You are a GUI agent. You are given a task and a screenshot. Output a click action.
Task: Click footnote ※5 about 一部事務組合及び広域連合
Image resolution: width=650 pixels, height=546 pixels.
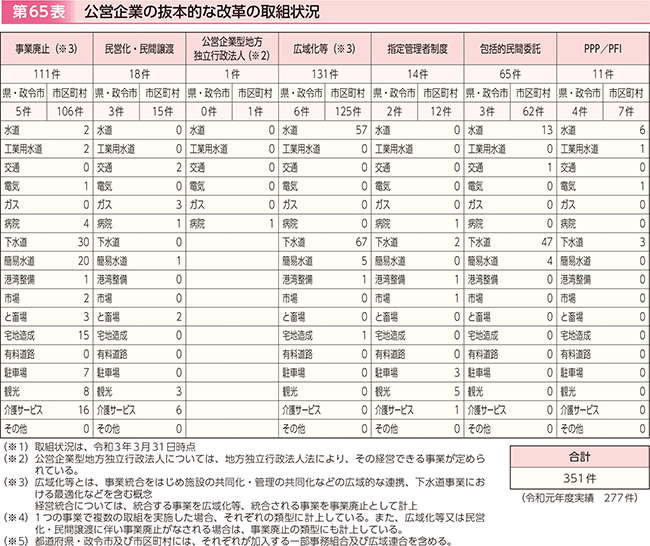click(x=228, y=541)
